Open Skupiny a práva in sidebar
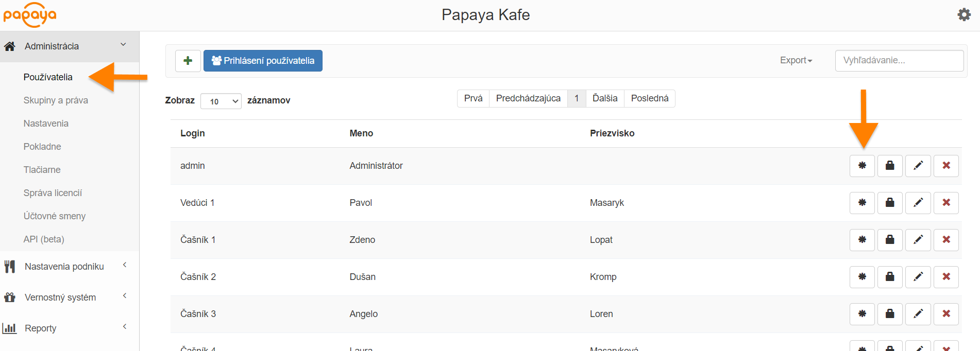Image resolution: width=980 pixels, height=351 pixels. 56,100
